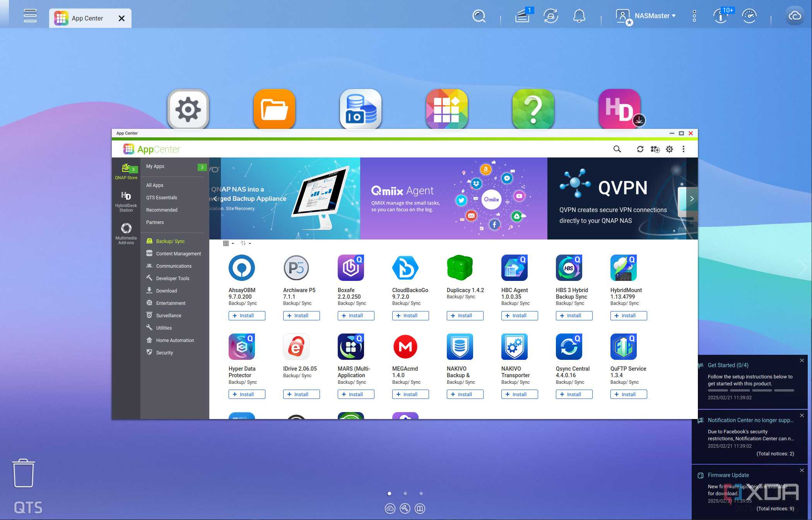Go to second desktop page dot
The height and width of the screenshot is (520, 812).
[405, 493]
